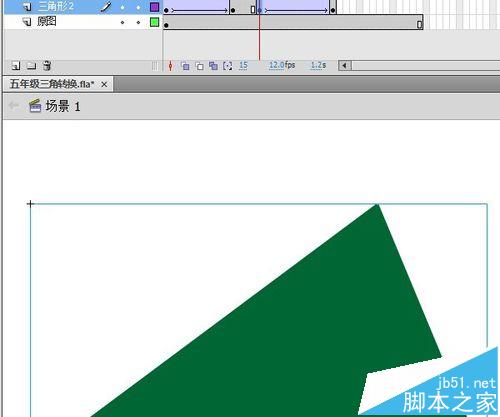Viewport: 500px width, 417px height.
Task: Click the 三角形2 layer page icon
Action: click(x=27, y=6)
